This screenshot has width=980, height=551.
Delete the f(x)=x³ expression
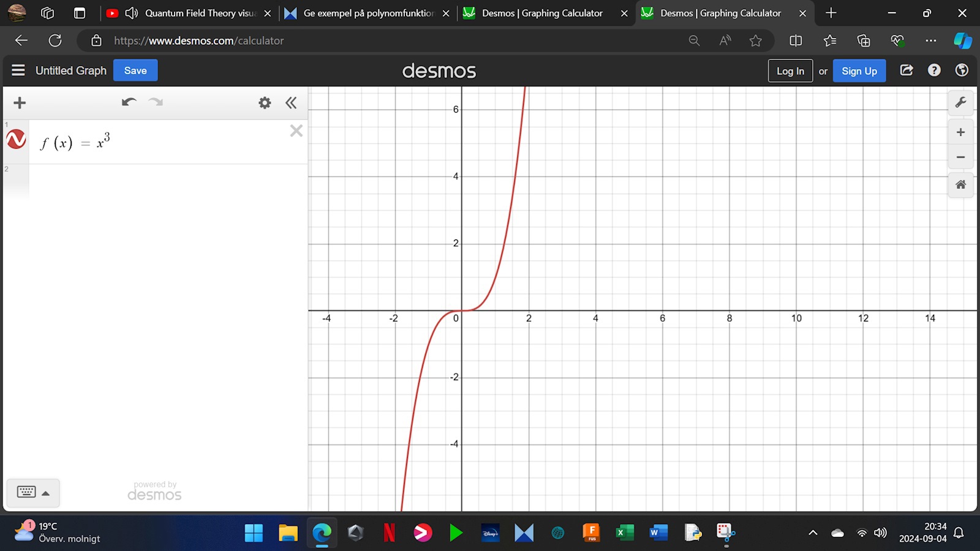[296, 131]
